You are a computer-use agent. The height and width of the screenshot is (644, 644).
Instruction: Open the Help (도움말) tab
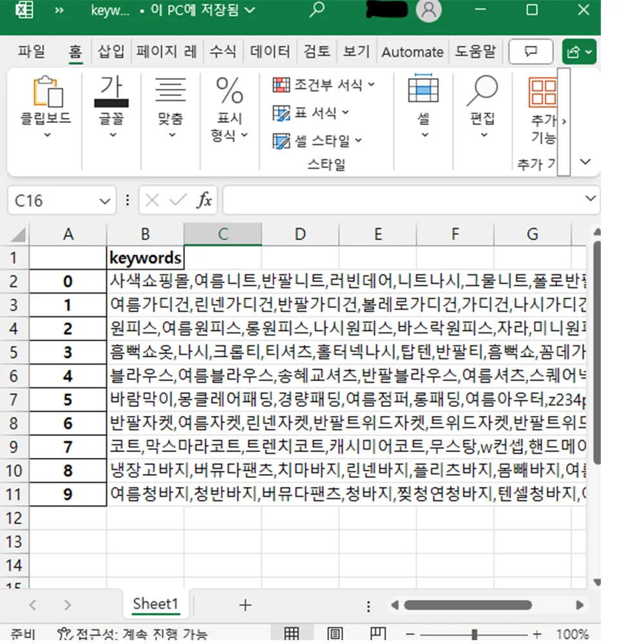click(475, 52)
